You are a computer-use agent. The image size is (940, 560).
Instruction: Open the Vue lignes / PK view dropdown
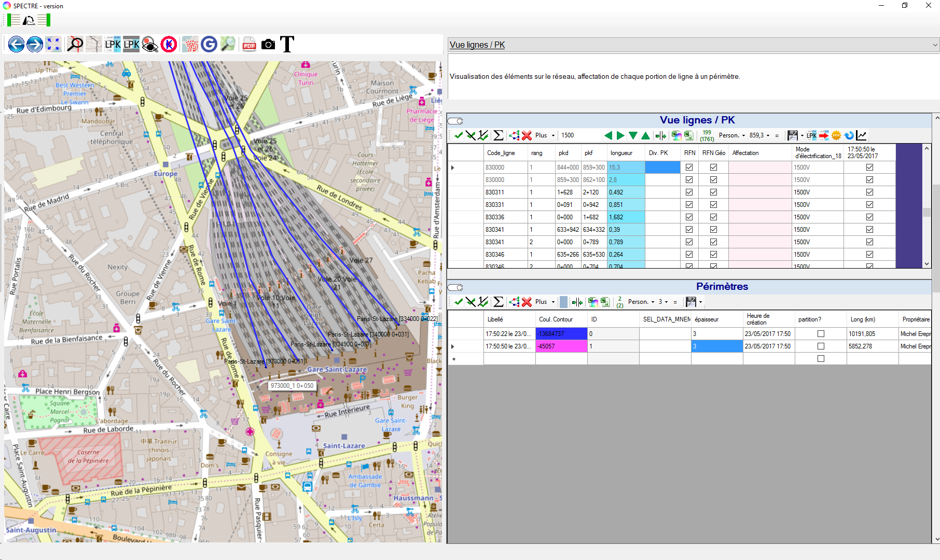pyautogui.click(x=935, y=45)
